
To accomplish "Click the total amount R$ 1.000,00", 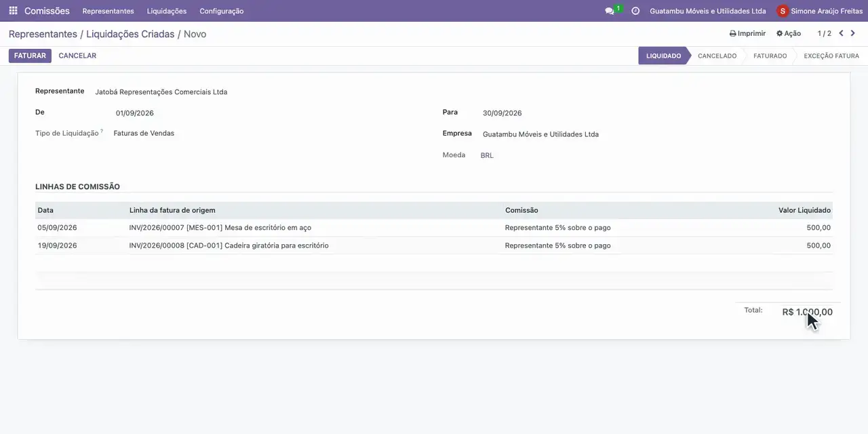I will click(807, 312).
